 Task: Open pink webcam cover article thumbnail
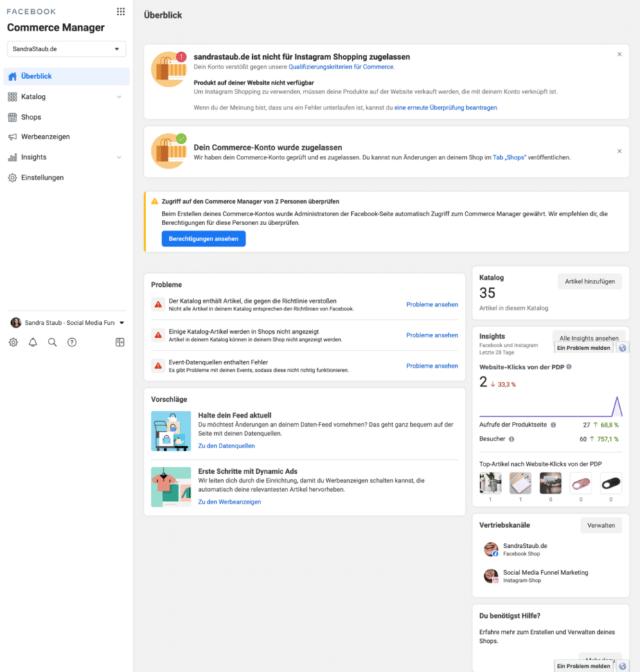pyautogui.click(x=581, y=483)
